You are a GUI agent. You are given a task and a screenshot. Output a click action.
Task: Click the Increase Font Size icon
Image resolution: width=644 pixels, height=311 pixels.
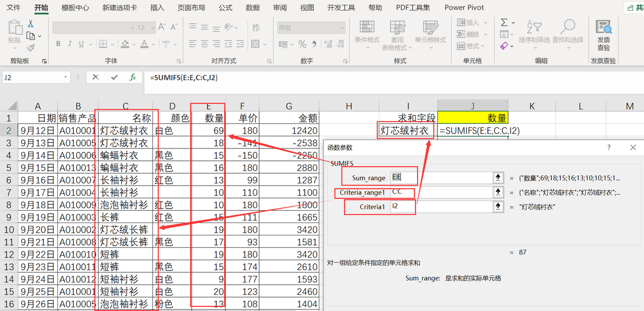[163, 27]
